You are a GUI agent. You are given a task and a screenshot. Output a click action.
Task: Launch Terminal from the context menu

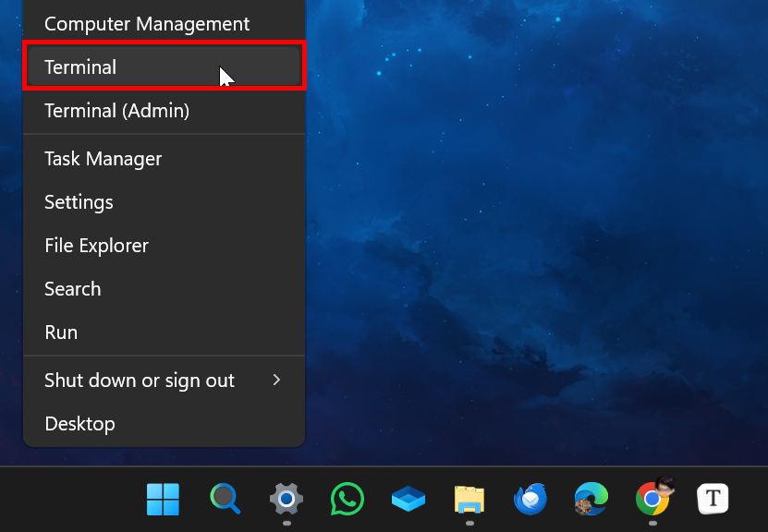coord(164,67)
